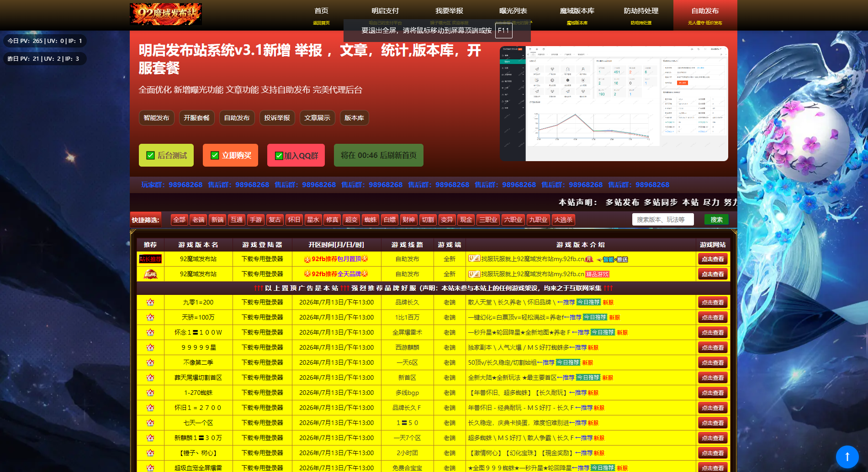Click 点击查看 for 1-270蜘蛛
868x472 pixels.
click(713, 393)
